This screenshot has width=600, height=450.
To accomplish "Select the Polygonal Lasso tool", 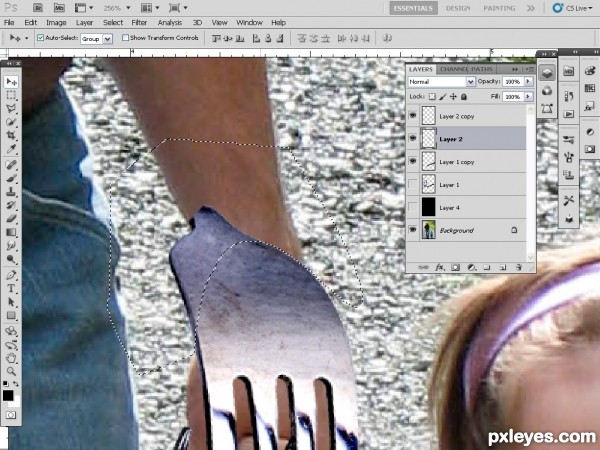I will coord(11,109).
